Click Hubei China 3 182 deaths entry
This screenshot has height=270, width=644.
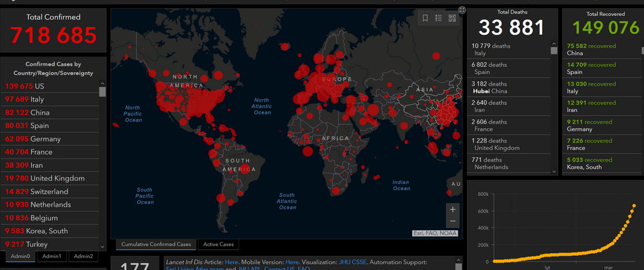click(x=509, y=87)
